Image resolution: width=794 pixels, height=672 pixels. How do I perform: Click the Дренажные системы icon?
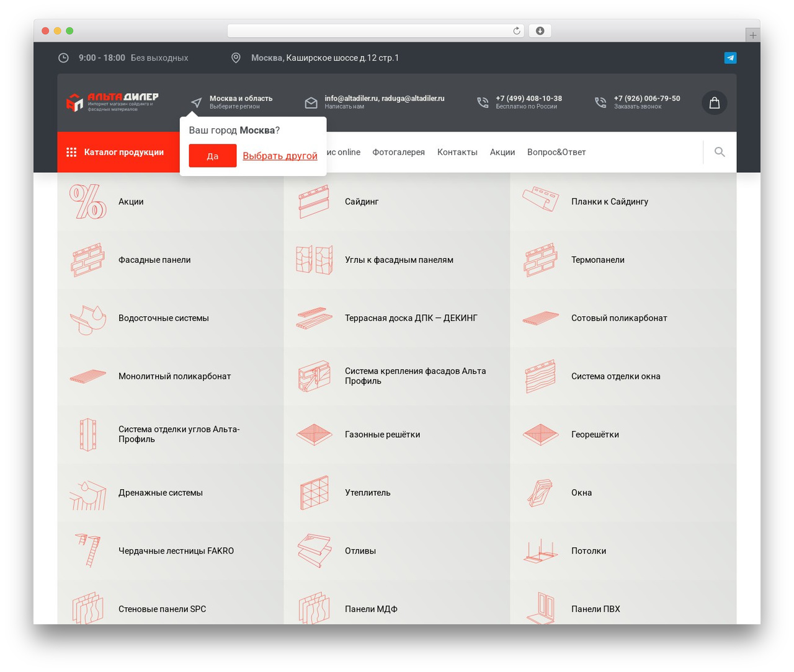[x=87, y=494]
